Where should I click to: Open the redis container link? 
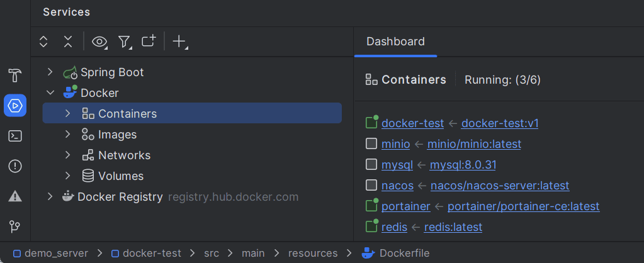(394, 227)
